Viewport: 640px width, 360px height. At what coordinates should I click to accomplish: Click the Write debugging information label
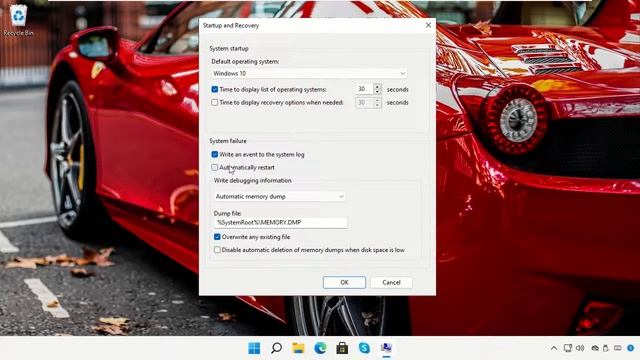(x=253, y=180)
